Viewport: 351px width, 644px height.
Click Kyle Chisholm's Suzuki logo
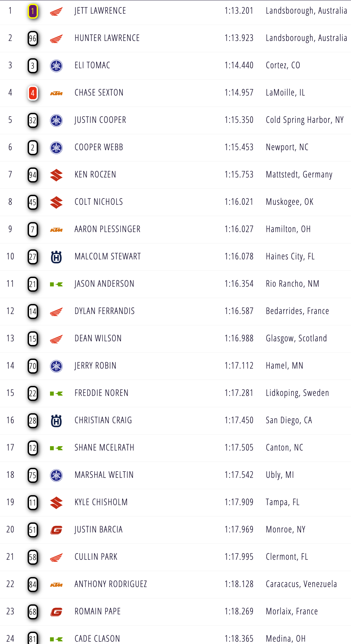56,503
